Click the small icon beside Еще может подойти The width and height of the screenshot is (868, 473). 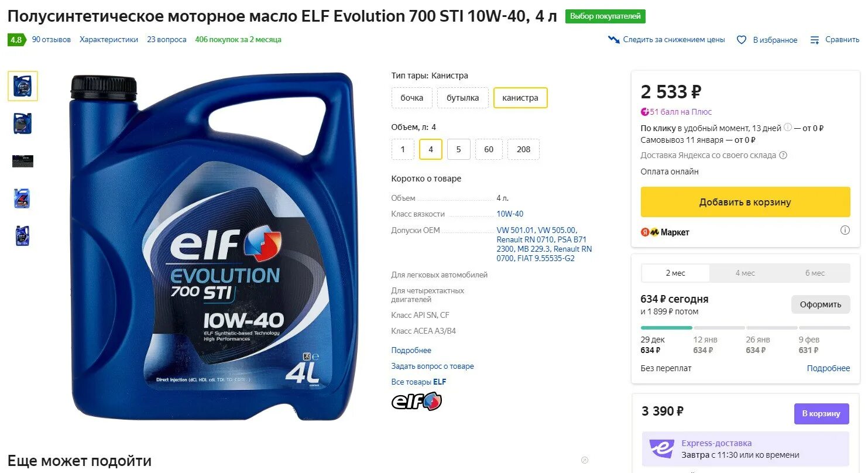pyautogui.click(x=584, y=460)
